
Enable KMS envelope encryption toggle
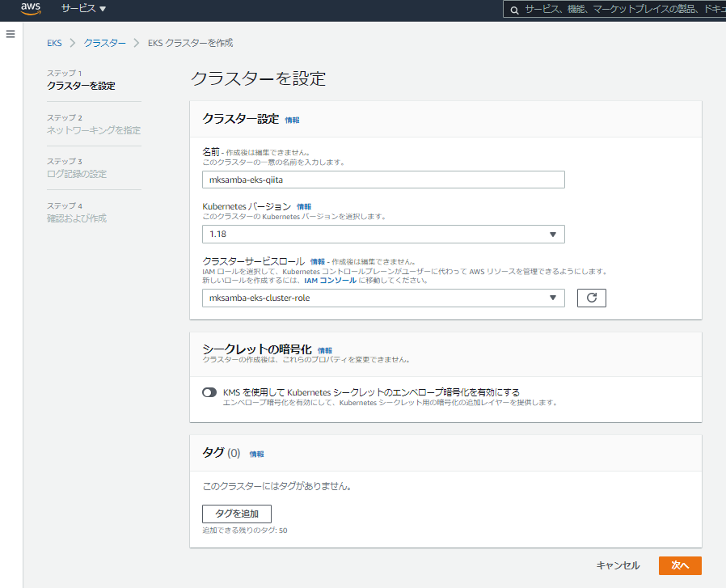[x=209, y=392]
